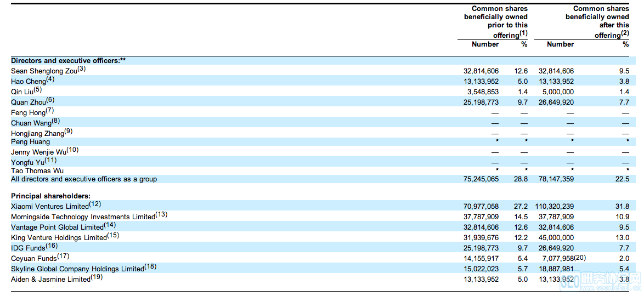
Task: Click the value 110,320,239
Action: pyautogui.click(x=555, y=206)
